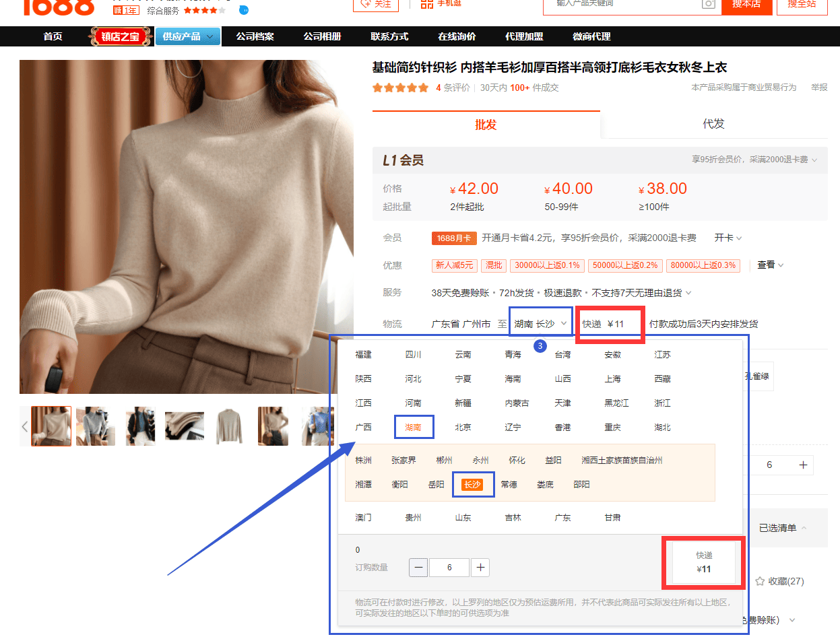
Task: Open the 湖南 长沙 destination dropdown
Action: point(541,324)
